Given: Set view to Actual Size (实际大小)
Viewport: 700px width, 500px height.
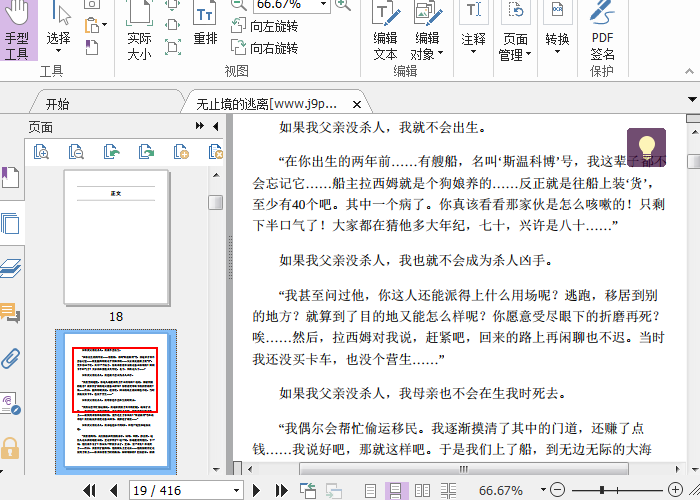Looking at the screenshot, I should (139, 30).
